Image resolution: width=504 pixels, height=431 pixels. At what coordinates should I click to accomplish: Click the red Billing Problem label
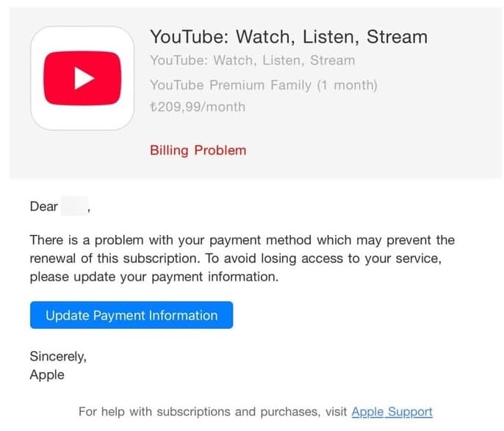click(198, 151)
